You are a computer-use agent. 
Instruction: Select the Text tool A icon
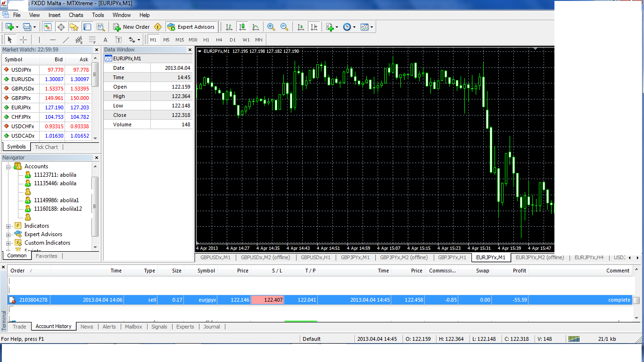105,40
